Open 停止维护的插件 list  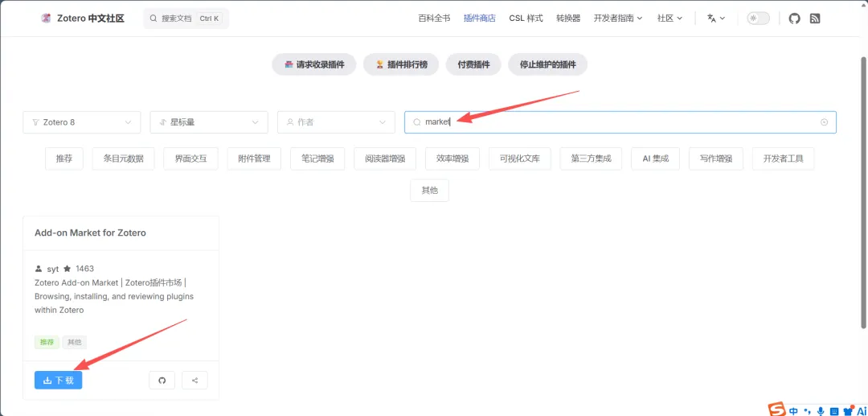(547, 65)
